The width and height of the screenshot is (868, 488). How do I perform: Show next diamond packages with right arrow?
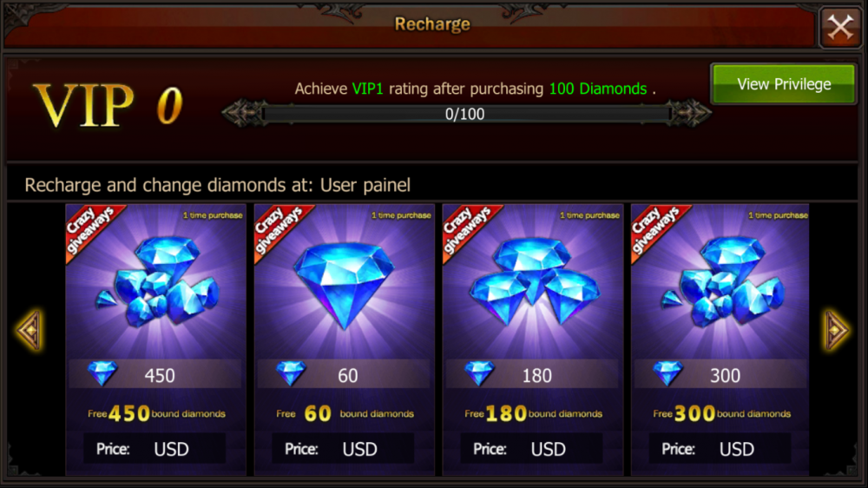[x=837, y=331]
